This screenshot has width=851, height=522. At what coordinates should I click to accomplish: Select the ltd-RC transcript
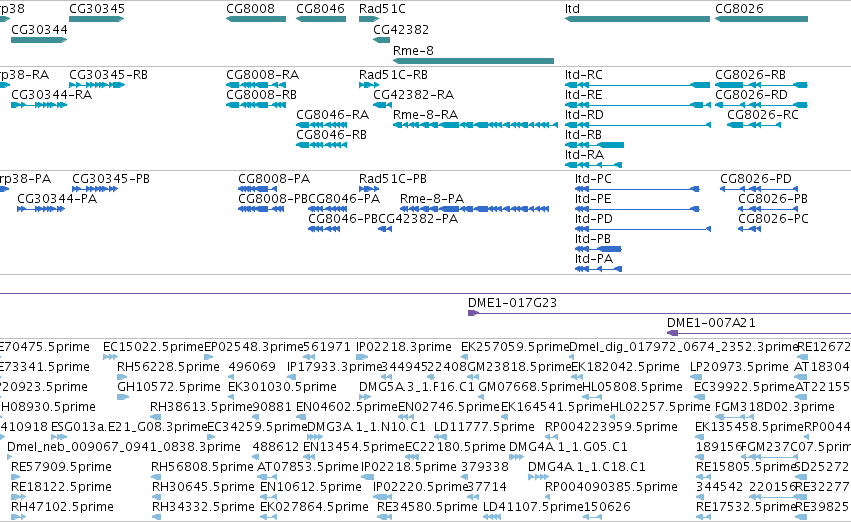637,85
